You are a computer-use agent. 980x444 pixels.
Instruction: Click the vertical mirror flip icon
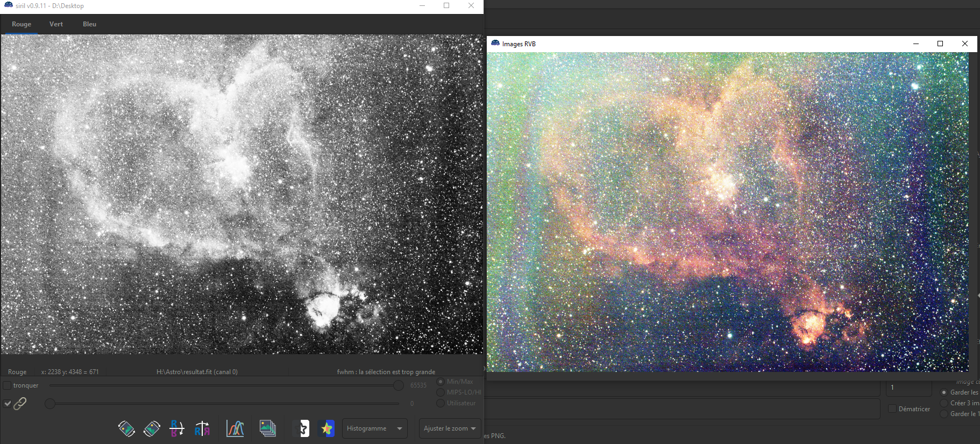(x=177, y=428)
